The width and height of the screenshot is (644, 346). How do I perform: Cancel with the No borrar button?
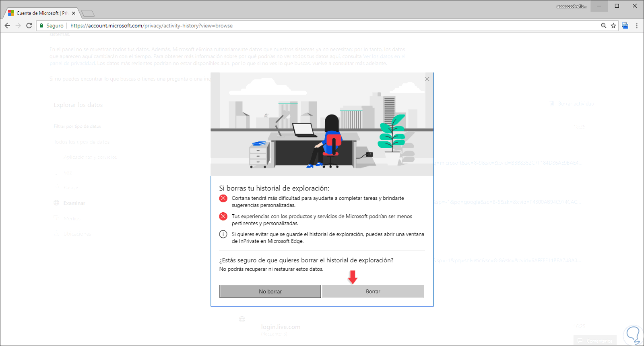coord(270,291)
